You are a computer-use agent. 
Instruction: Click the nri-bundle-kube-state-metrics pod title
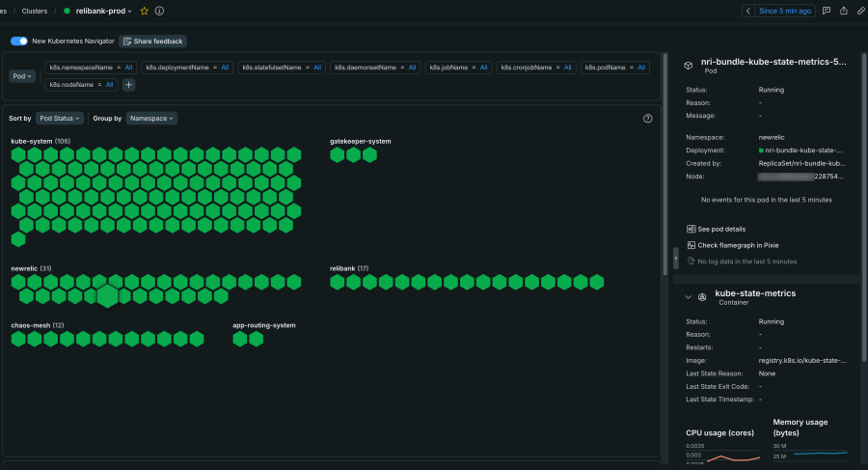[x=773, y=62]
